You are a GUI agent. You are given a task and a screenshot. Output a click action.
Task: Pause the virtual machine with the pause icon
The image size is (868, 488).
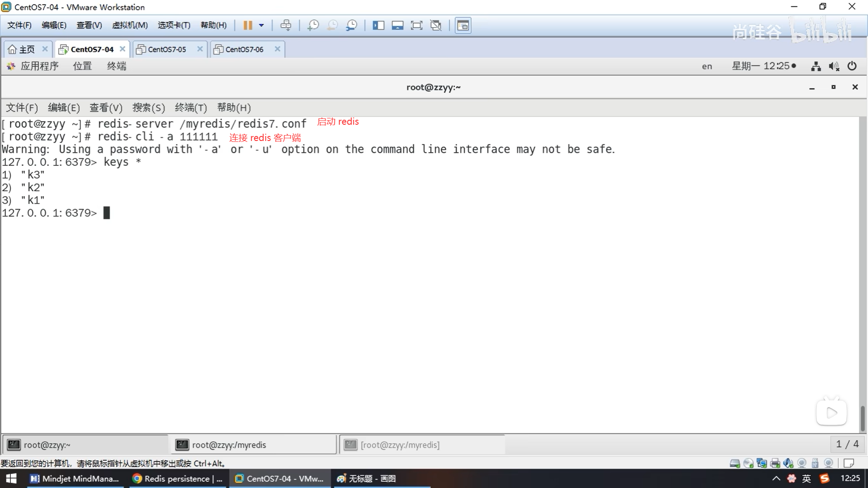tap(247, 25)
